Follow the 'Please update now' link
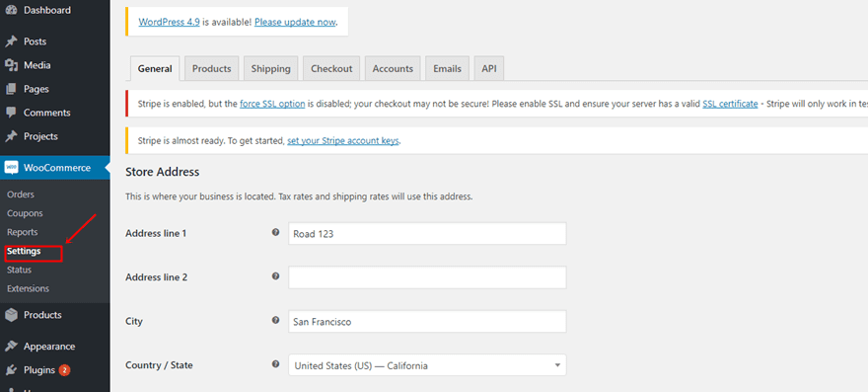The height and width of the screenshot is (392, 868). 295,22
